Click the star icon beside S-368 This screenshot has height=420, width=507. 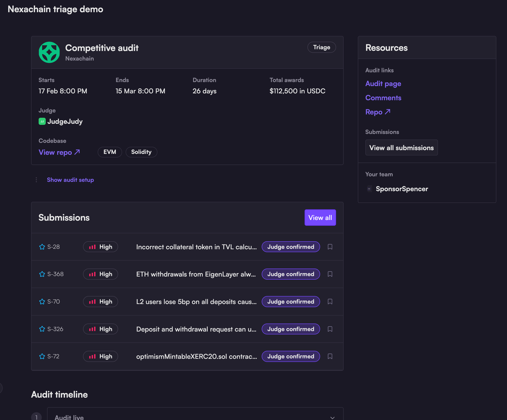click(x=42, y=274)
